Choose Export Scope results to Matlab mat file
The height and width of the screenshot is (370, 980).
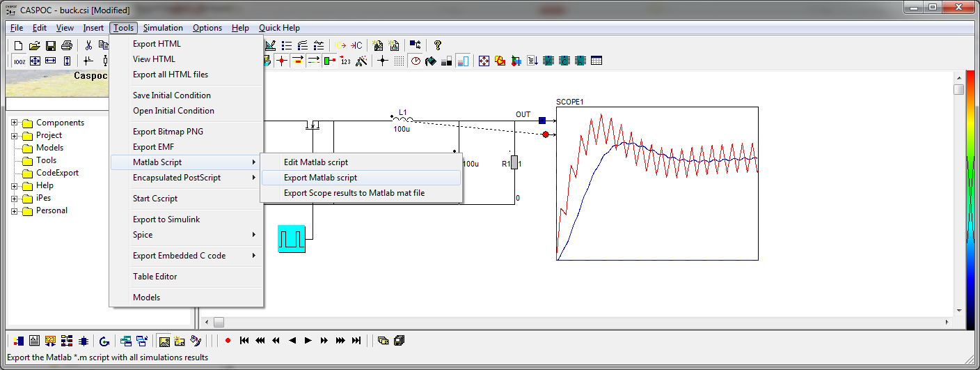click(361, 193)
